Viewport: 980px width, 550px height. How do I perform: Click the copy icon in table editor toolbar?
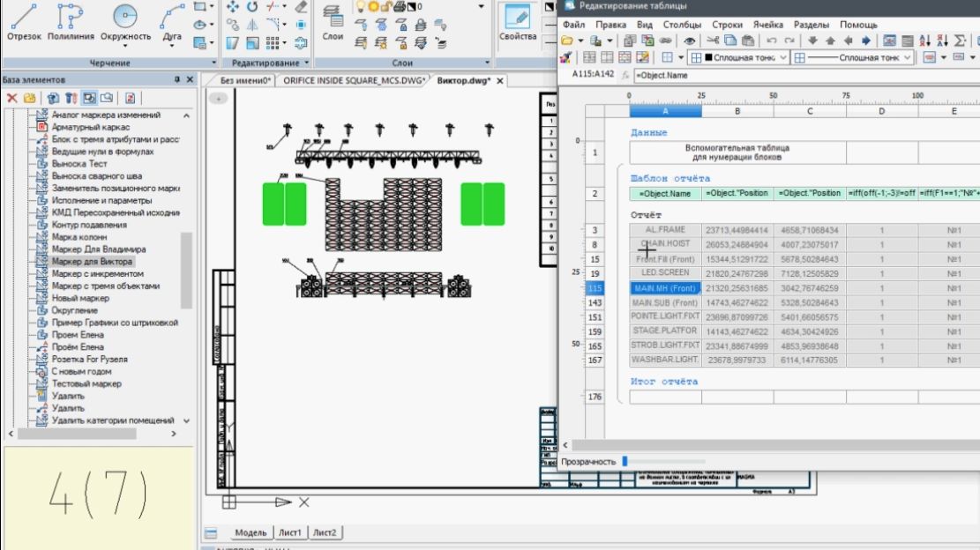(x=730, y=41)
